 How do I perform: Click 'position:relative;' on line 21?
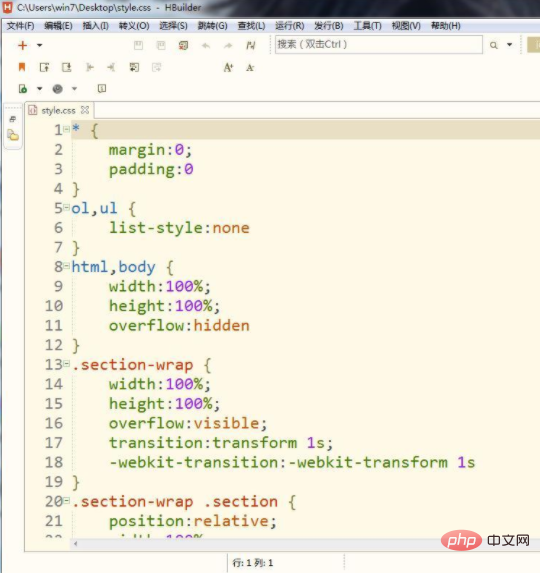click(193, 521)
